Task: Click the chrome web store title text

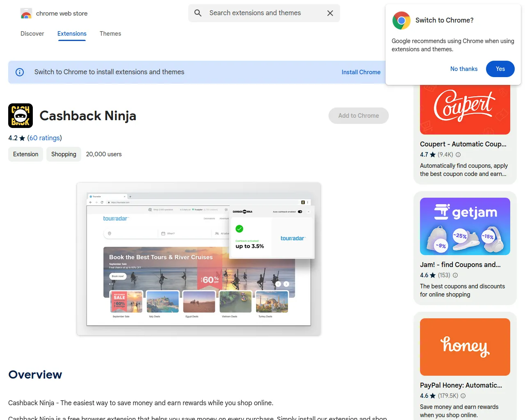Action: (x=62, y=14)
